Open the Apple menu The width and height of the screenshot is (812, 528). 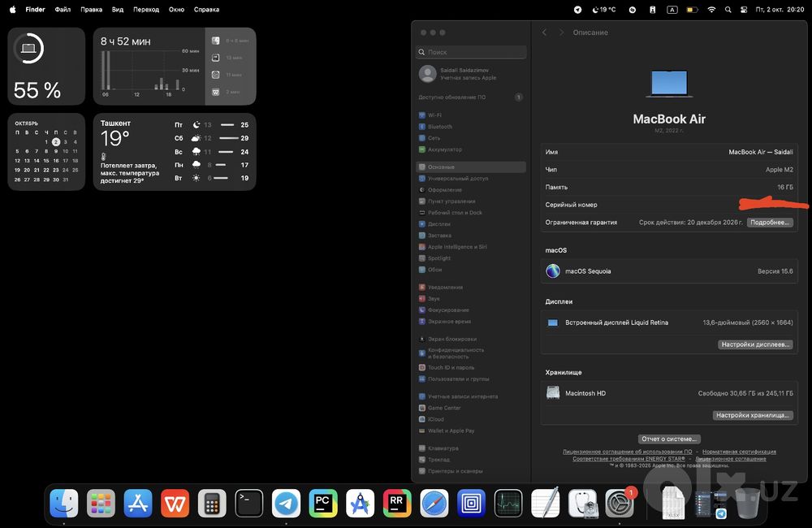12,9
